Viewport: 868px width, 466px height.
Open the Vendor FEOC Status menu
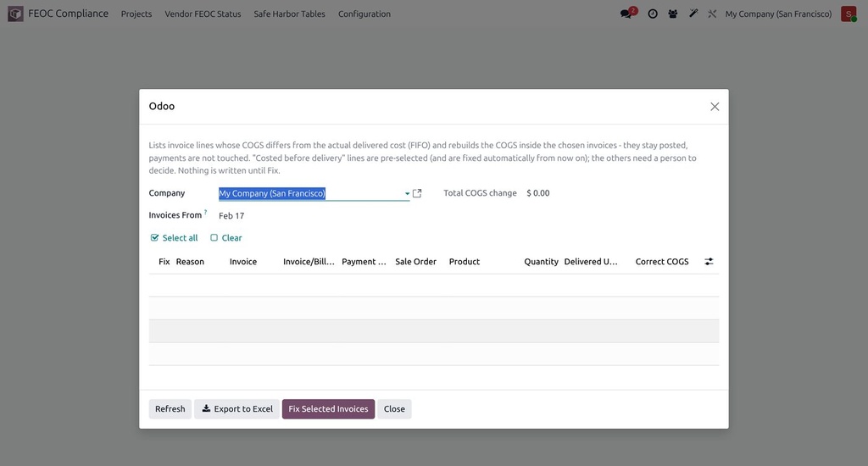(203, 14)
